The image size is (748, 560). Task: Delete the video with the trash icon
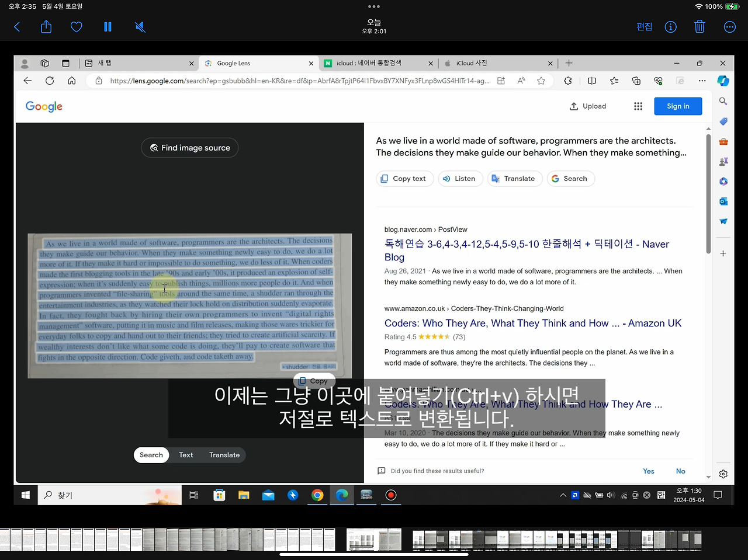click(x=699, y=27)
